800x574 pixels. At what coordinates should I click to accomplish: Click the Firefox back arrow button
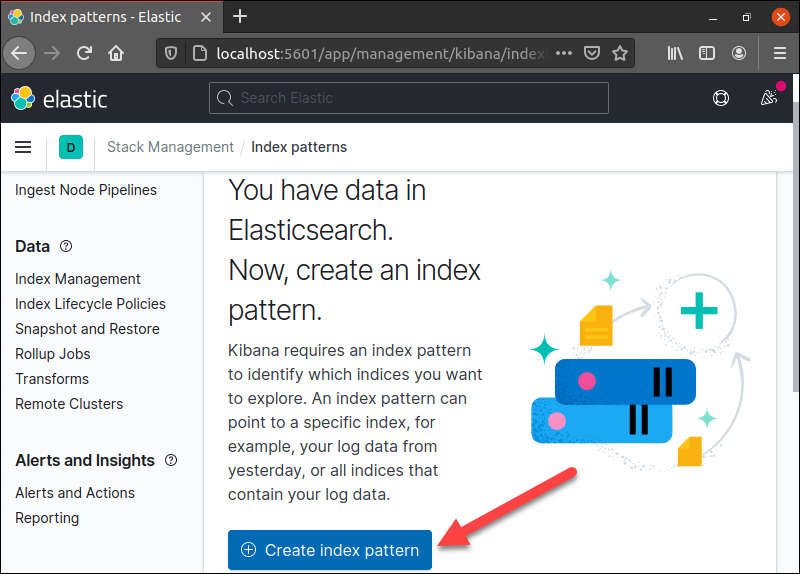click(x=19, y=53)
